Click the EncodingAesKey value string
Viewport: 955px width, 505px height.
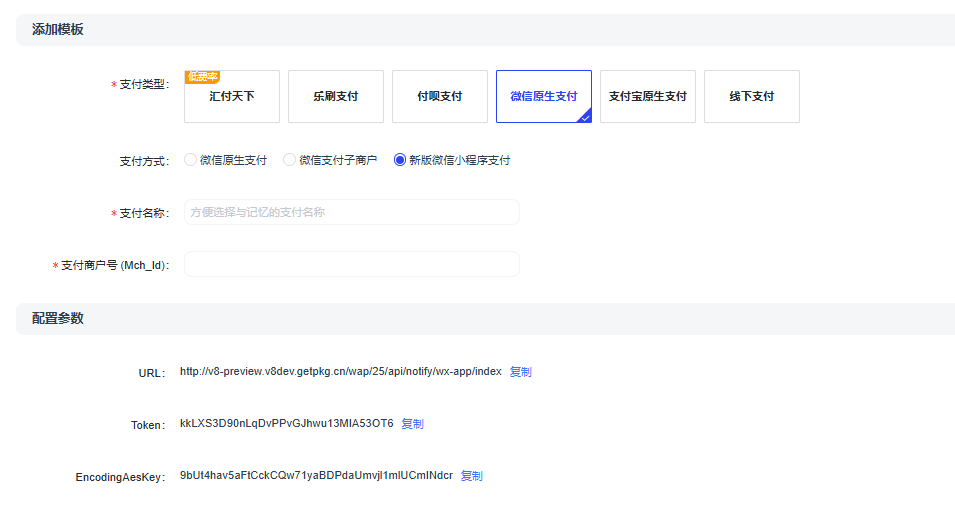coord(316,476)
